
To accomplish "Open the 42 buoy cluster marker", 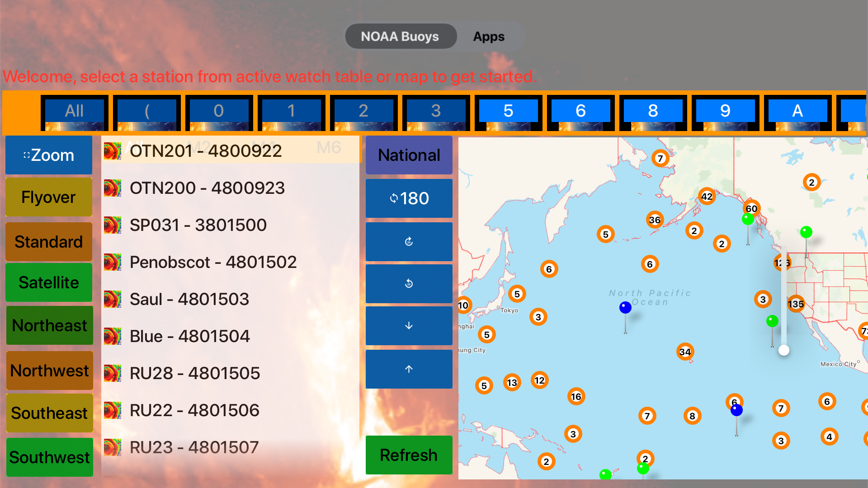I will [707, 197].
